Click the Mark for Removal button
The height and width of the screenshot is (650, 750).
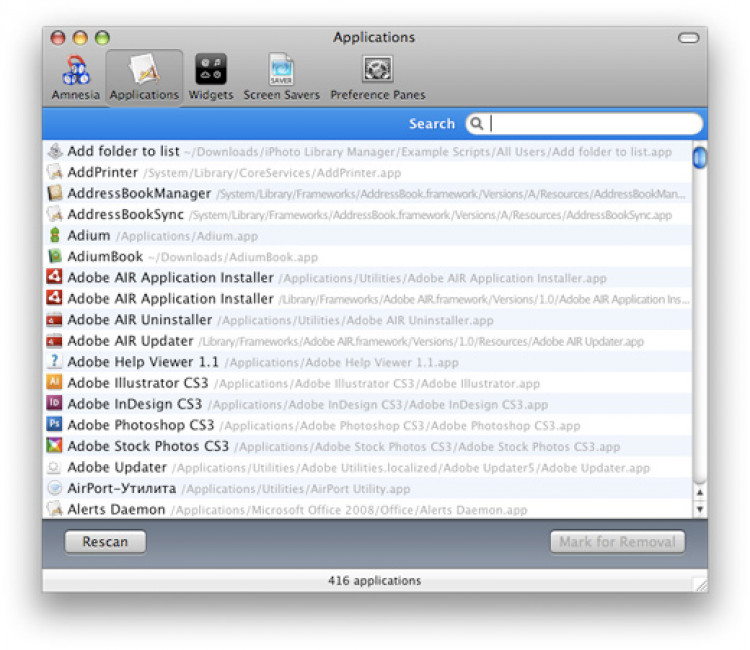coord(617,542)
